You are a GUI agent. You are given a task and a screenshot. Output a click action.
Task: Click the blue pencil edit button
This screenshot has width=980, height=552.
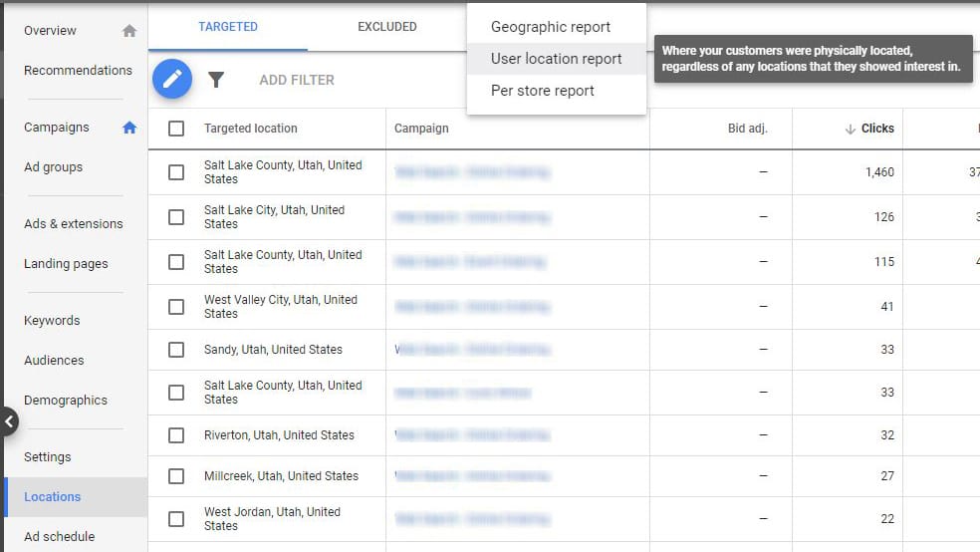tap(172, 79)
